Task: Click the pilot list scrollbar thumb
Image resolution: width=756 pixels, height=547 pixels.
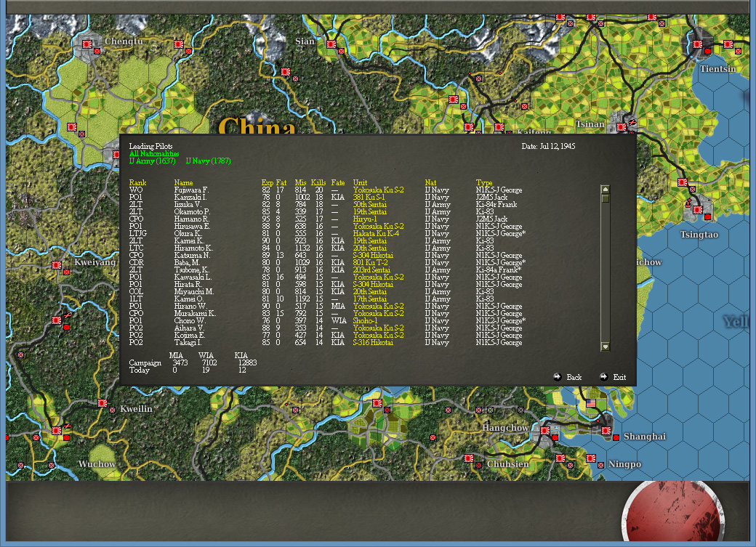Action: coord(606,198)
